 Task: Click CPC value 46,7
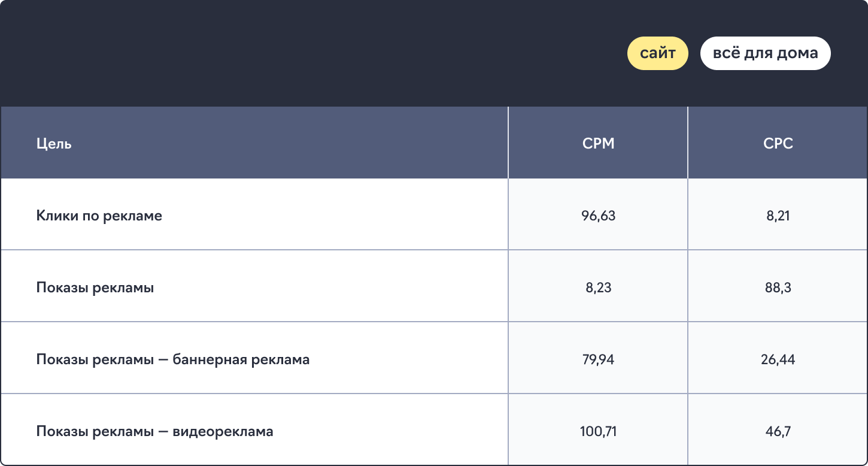pos(778,431)
